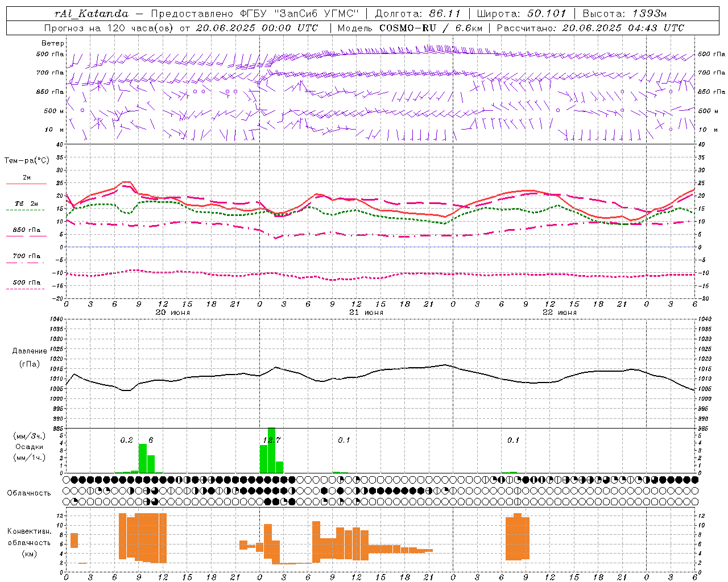Click the 20 июня date label
The width and height of the screenshot is (728, 582).
click(173, 312)
